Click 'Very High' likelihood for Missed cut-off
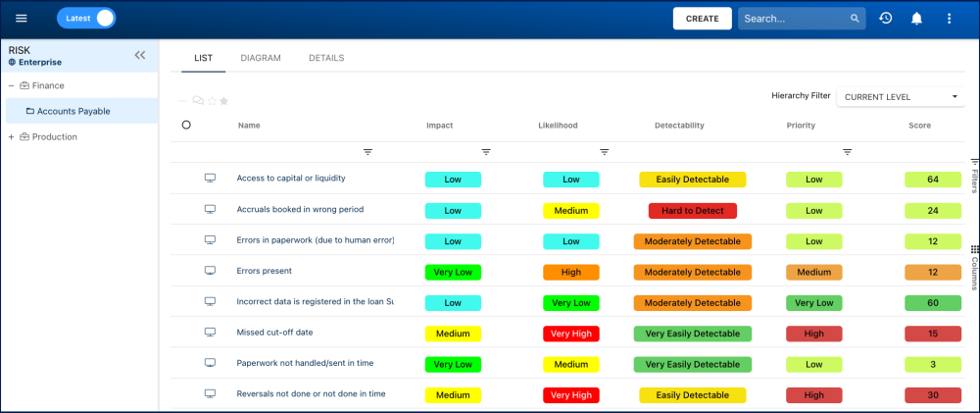This screenshot has width=980, height=413. 570,334
